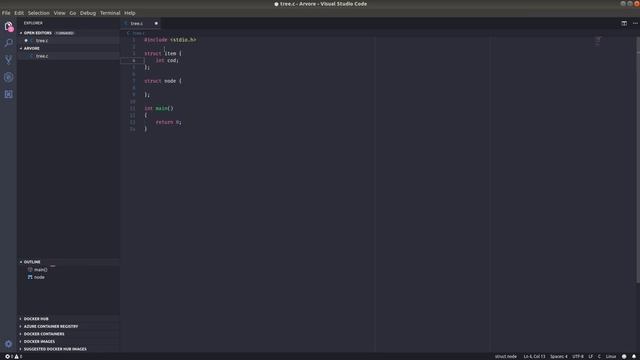Screen dimensions: 640x360
Task: Click the C language mode indicator
Action: pyautogui.click(x=599, y=356)
